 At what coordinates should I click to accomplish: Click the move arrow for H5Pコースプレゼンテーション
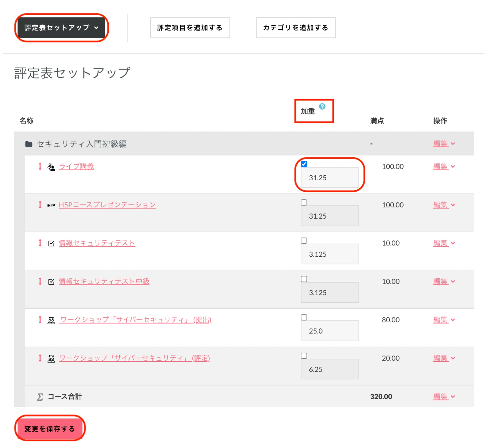(x=40, y=205)
